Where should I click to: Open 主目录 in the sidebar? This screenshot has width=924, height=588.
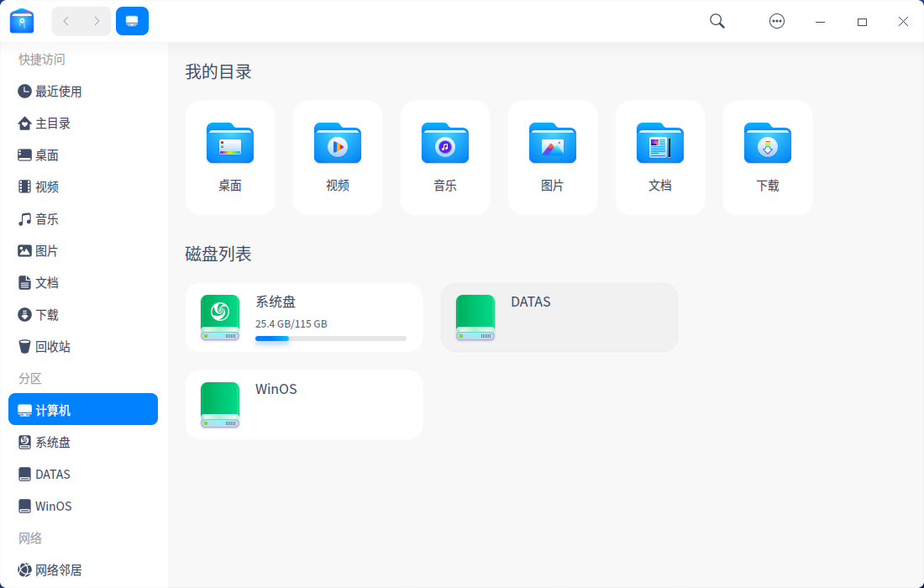pos(83,123)
